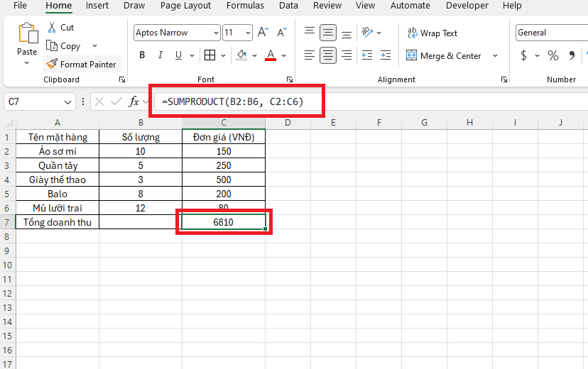588x369 pixels.
Task: Click the Increase Indent icon
Action: pos(386,55)
